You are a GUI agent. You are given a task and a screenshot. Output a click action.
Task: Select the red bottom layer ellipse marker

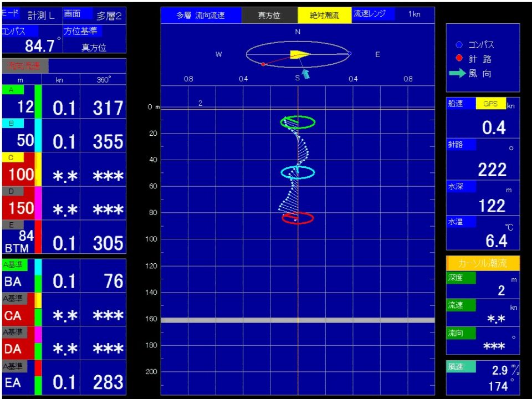click(298, 218)
